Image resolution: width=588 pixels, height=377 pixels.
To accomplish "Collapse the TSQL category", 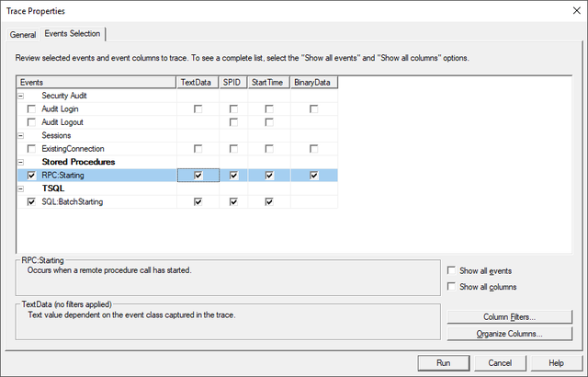I will click(21, 188).
